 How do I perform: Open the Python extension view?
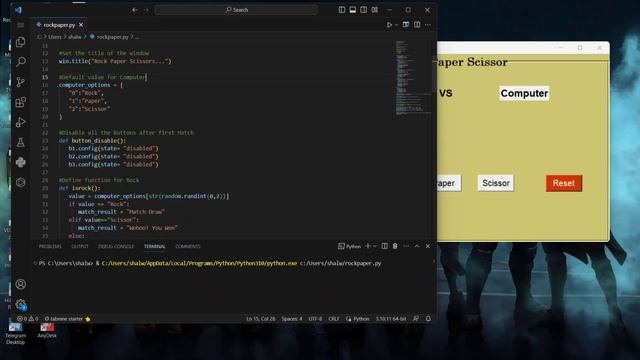click(20, 162)
